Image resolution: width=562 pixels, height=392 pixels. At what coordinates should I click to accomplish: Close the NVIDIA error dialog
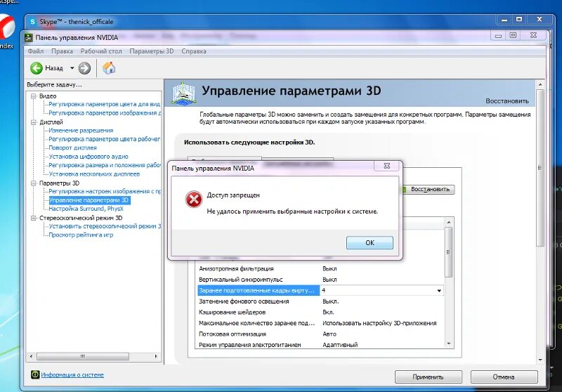386,166
